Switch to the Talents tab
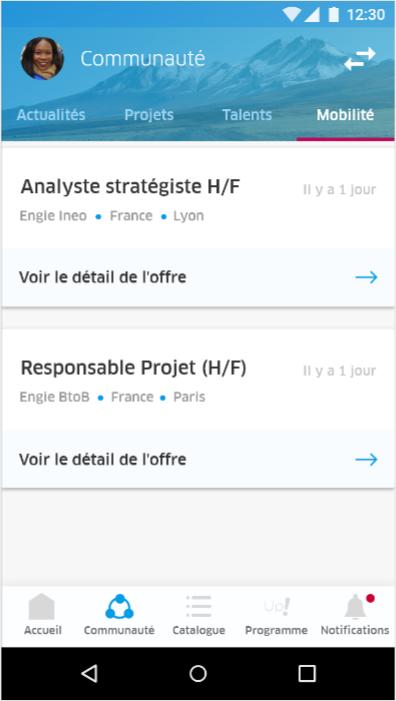Screen dimensions: 396x701 [x=247, y=115]
